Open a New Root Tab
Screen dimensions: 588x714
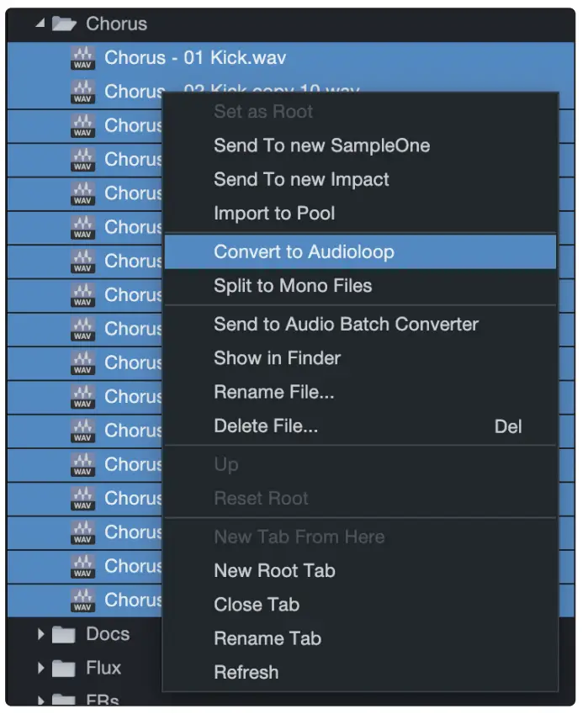click(x=274, y=571)
